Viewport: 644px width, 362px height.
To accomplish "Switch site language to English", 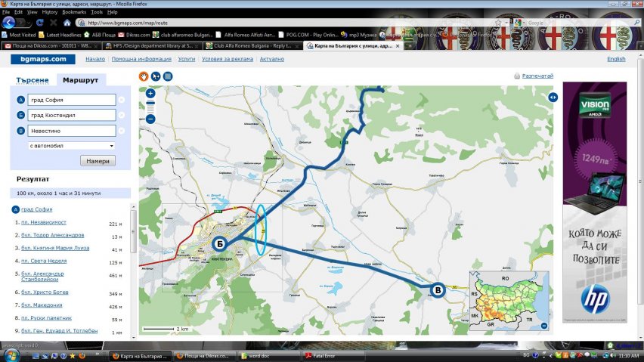I will (x=615, y=59).
